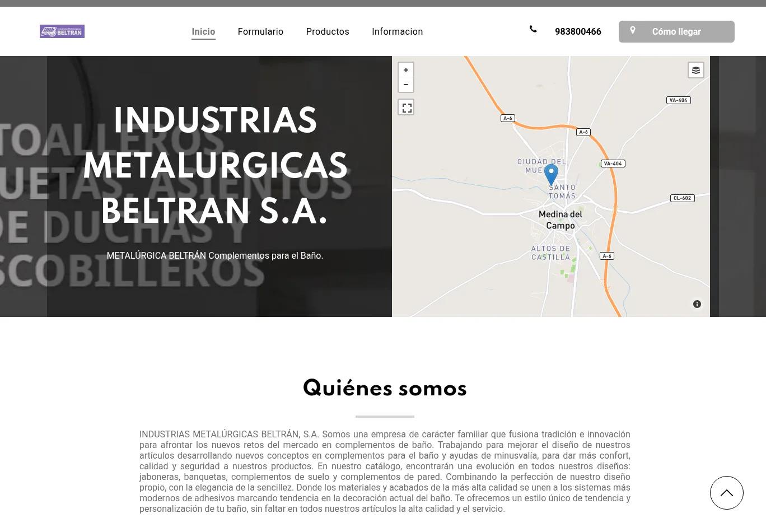Show map attribution info
This screenshot has width=766, height=532.
[697, 304]
